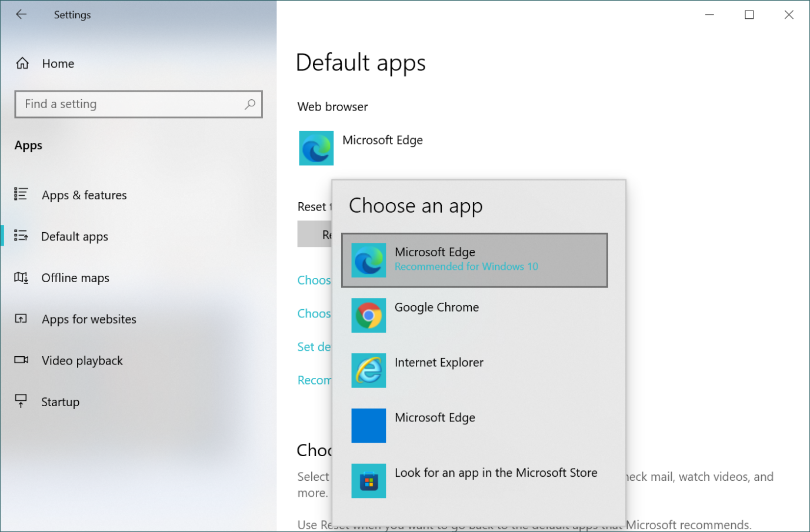Click the Startup sidebar icon
This screenshot has width=810, height=532.
[21, 401]
